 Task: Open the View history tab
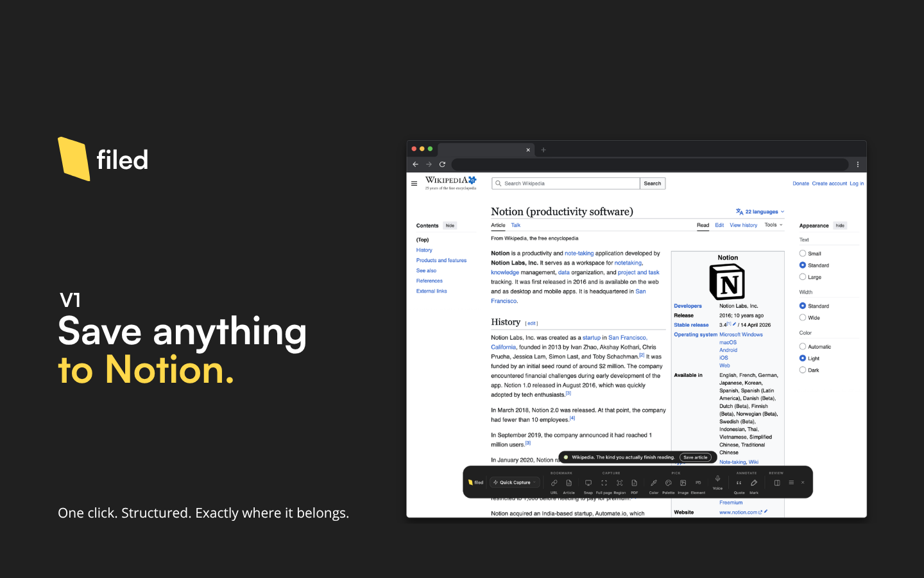click(x=744, y=225)
